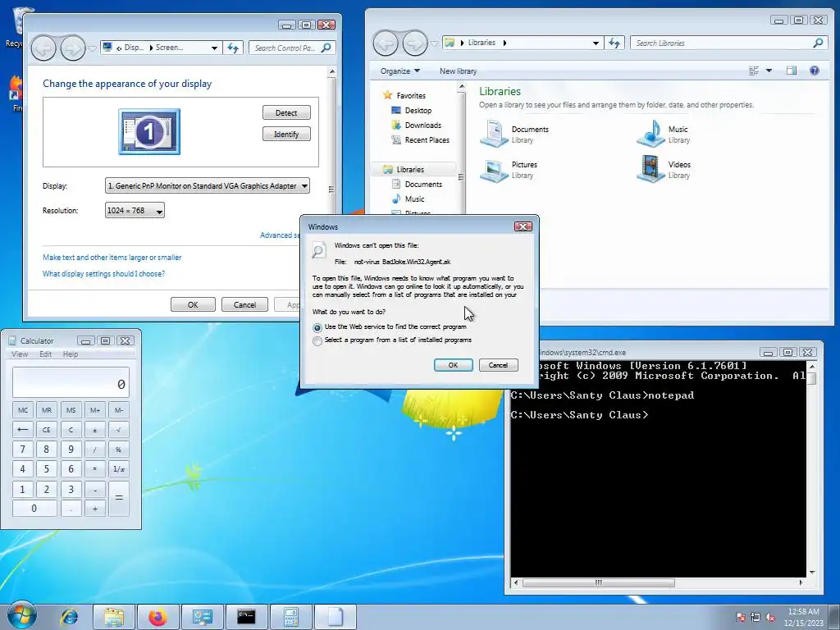
Task: Select Recent Places in navigation pane
Action: [x=427, y=139]
